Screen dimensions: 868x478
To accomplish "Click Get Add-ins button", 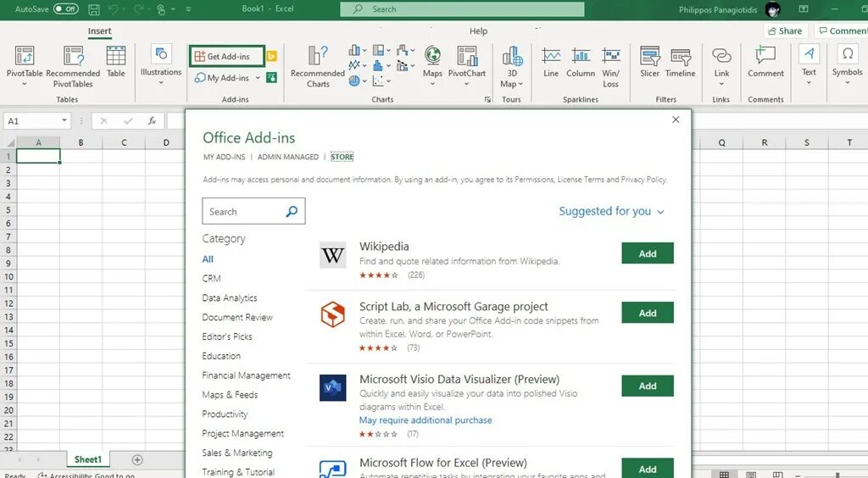I will [226, 57].
